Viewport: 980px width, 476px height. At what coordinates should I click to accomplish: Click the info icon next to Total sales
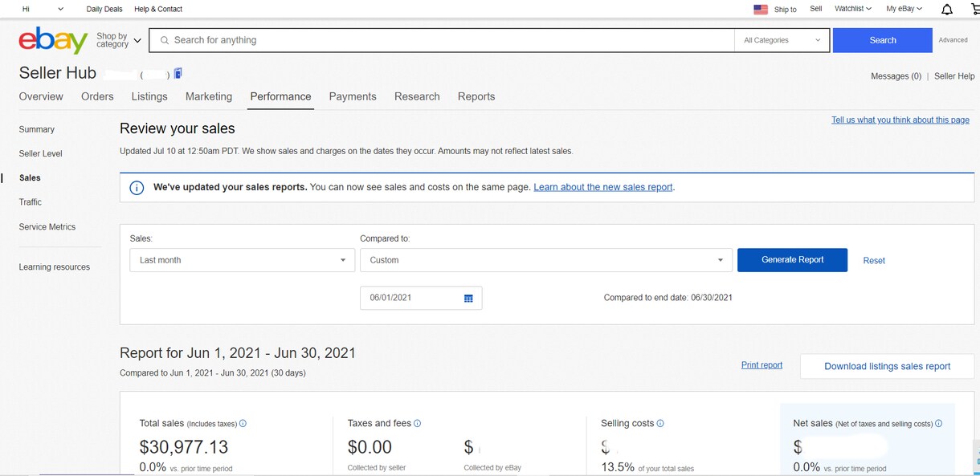coord(243,424)
